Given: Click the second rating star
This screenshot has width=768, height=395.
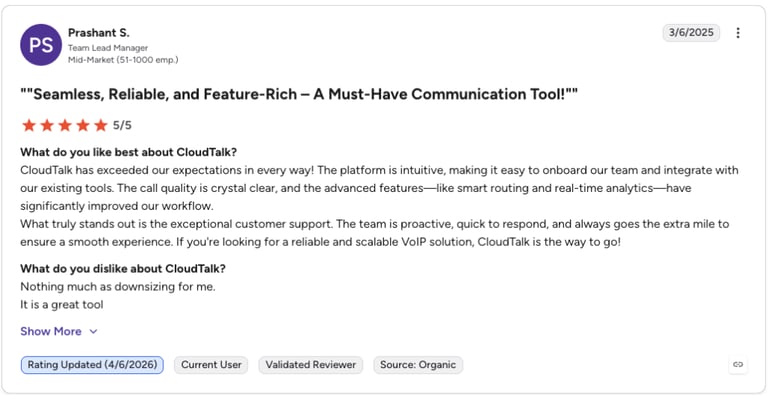Looking at the screenshot, I should tap(47, 125).
